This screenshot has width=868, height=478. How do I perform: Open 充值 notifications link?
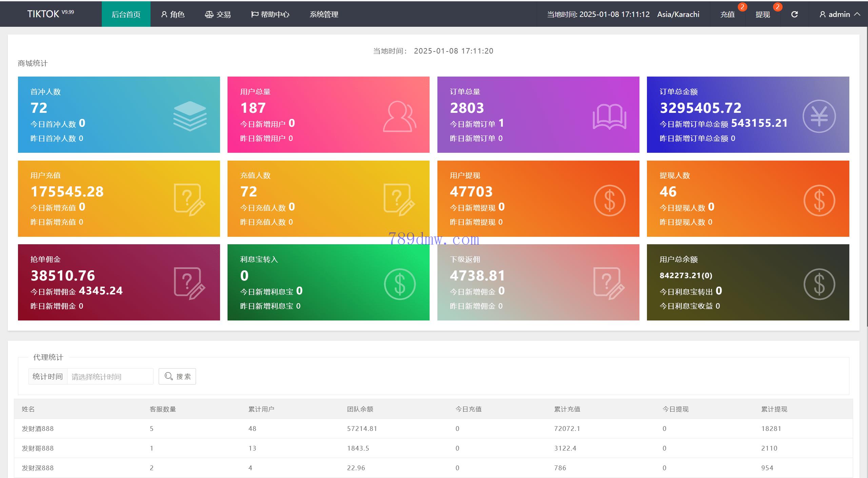tap(728, 14)
